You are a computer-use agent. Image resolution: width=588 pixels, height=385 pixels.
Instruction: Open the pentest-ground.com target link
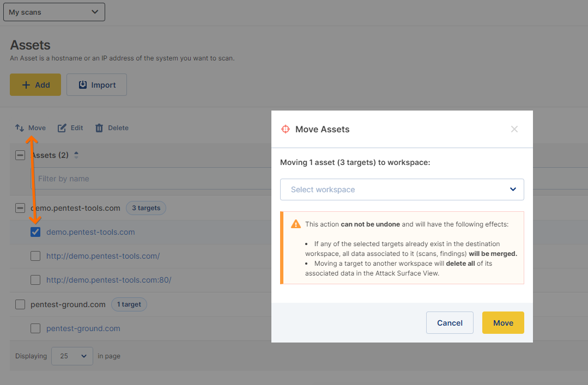click(x=83, y=328)
